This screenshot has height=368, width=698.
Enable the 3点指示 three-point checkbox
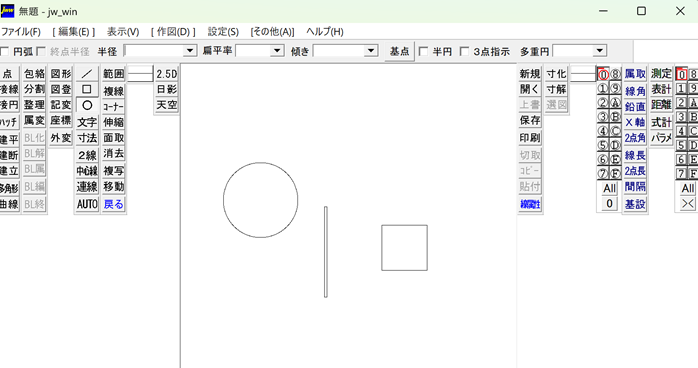pyautogui.click(x=464, y=52)
